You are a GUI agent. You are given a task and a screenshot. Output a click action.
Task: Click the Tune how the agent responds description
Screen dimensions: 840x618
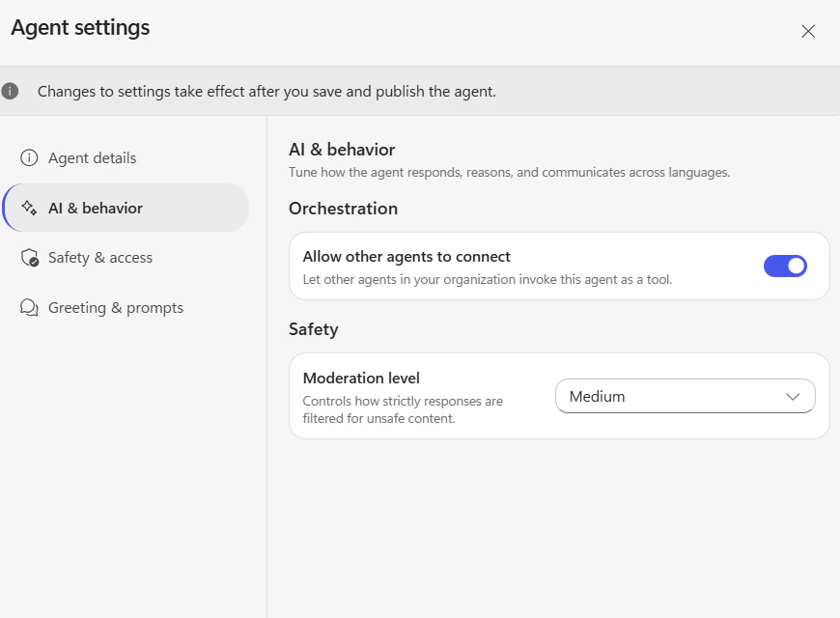click(x=509, y=173)
